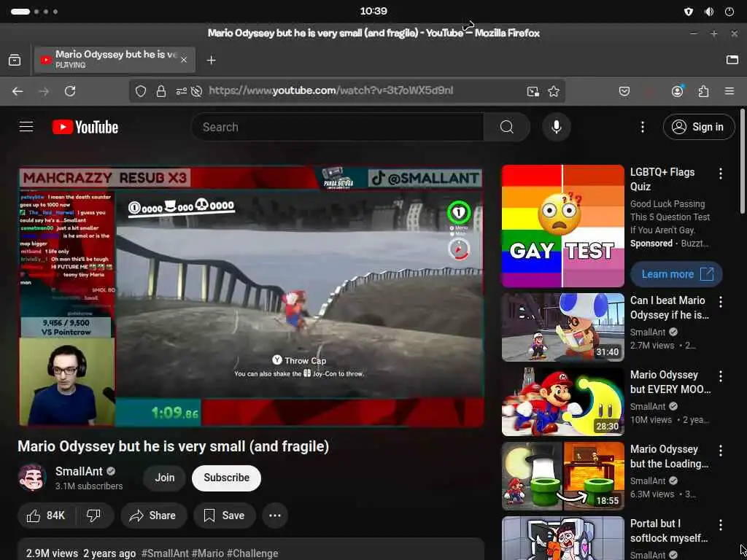Click the page vertical scrollbar
This screenshot has width=747, height=560.
click(x=743, y=162)
